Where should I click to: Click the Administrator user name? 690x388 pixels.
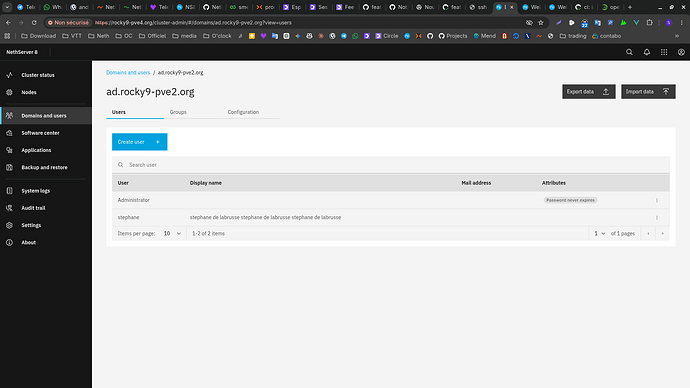coord(133,200)
